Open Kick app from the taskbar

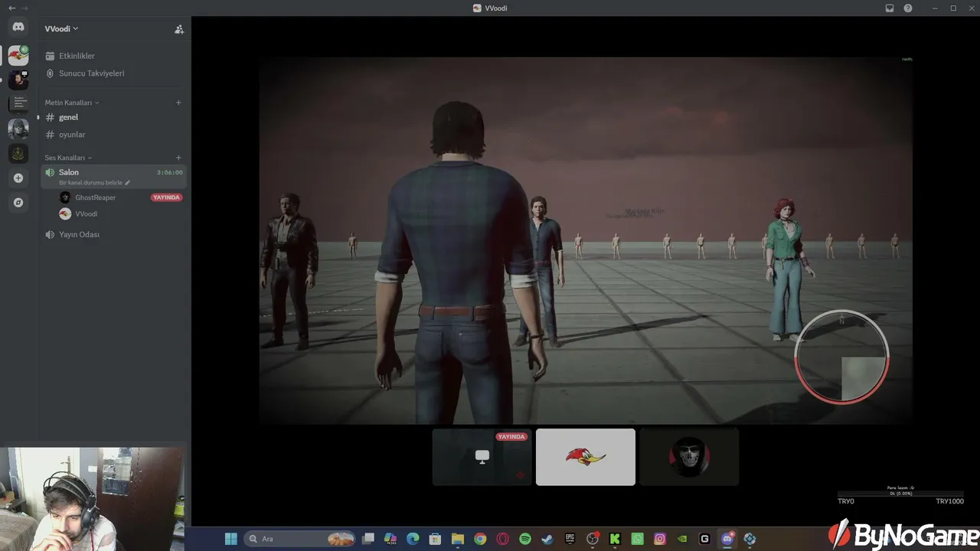pyautogui.click(x=615, y=539)
